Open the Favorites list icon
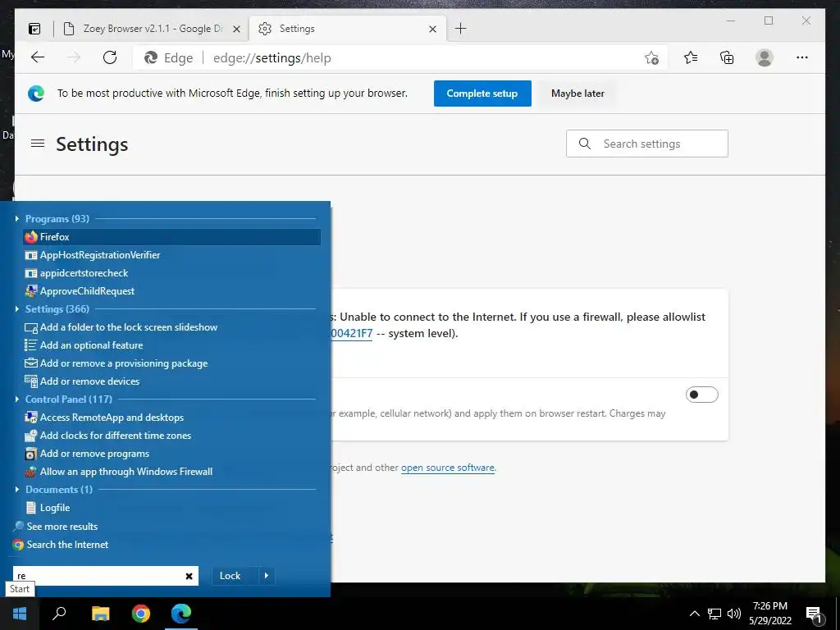Image resolution: width=840 pixels, height=630 pixels. 691,57
